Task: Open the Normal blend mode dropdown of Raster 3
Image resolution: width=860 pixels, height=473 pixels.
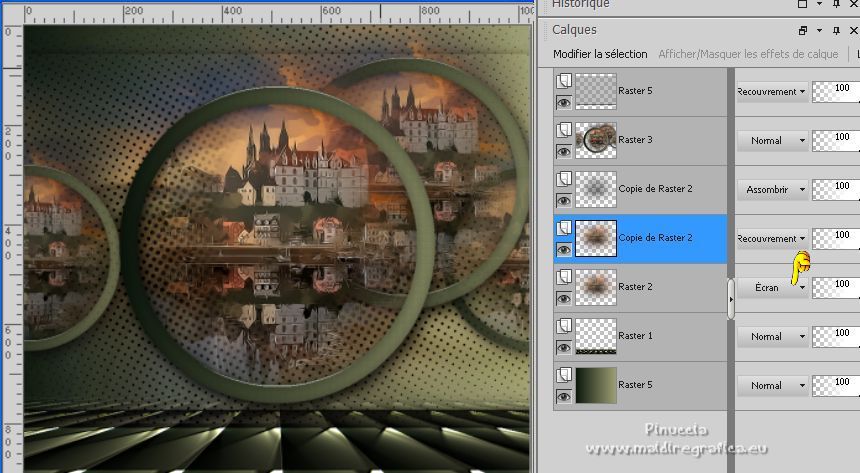Action: pyautogui.click(x=772, y=140)
